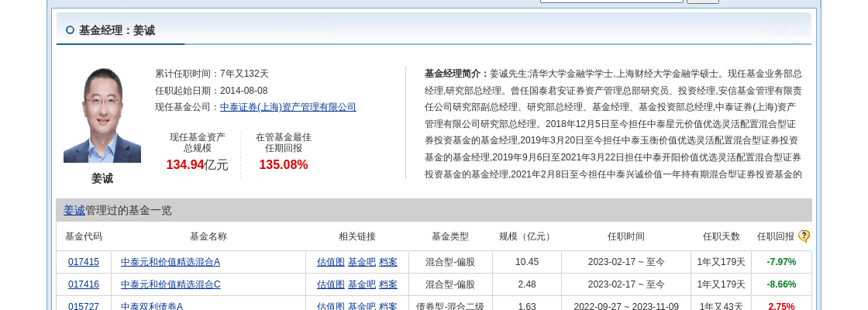Click the 姜诚 name under the portrait
Viewport: 868px width, 310px height.
[x=102, y=179]
